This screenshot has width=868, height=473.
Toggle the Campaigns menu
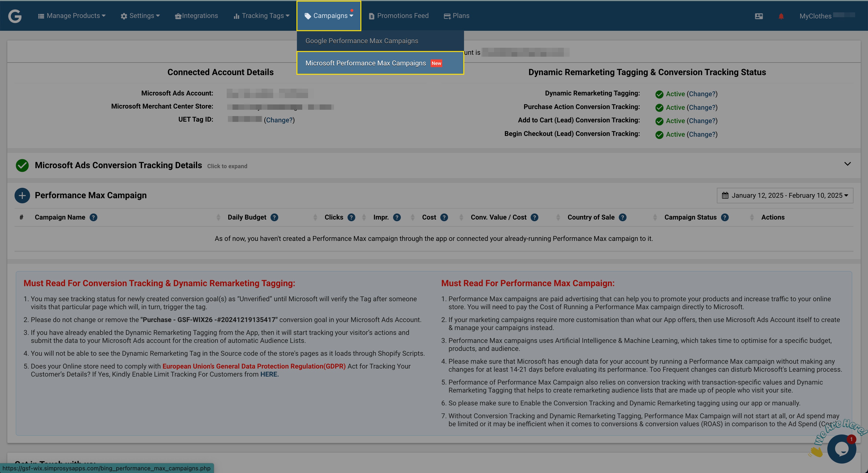(329, 16)
